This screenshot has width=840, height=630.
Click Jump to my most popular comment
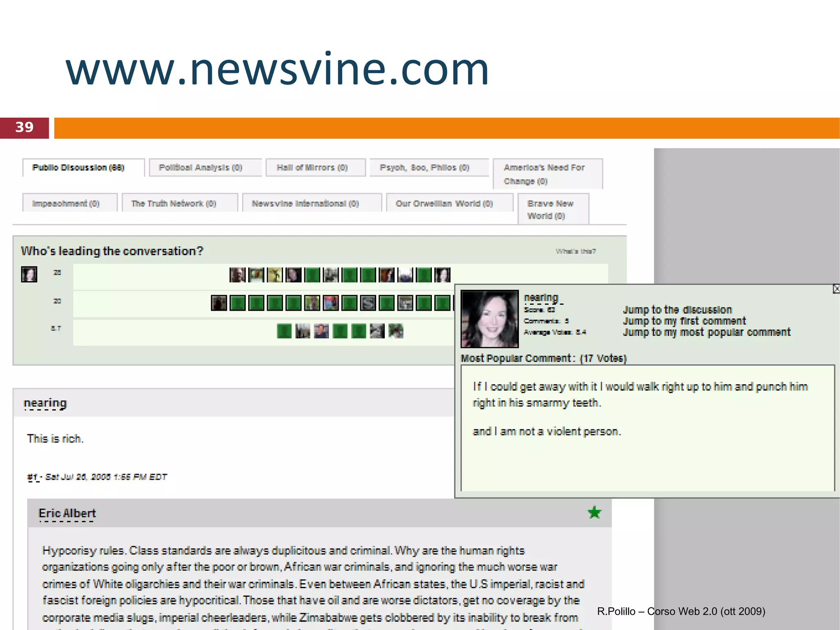[x=706, y=332]
